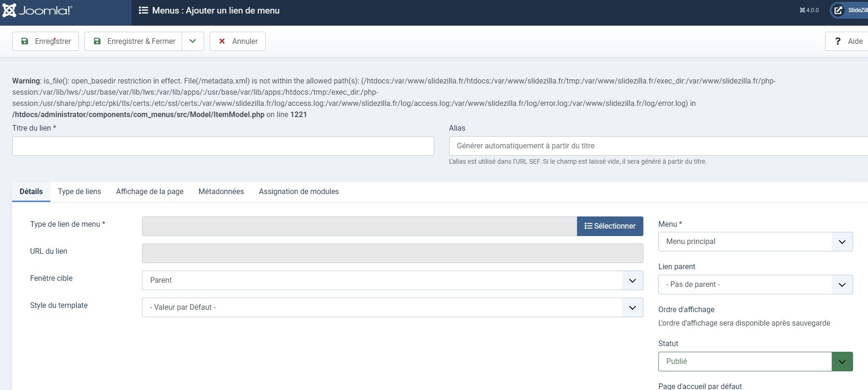Open the Assignation de modules tab
868x390 pixels.
click(x=299, y=191)
